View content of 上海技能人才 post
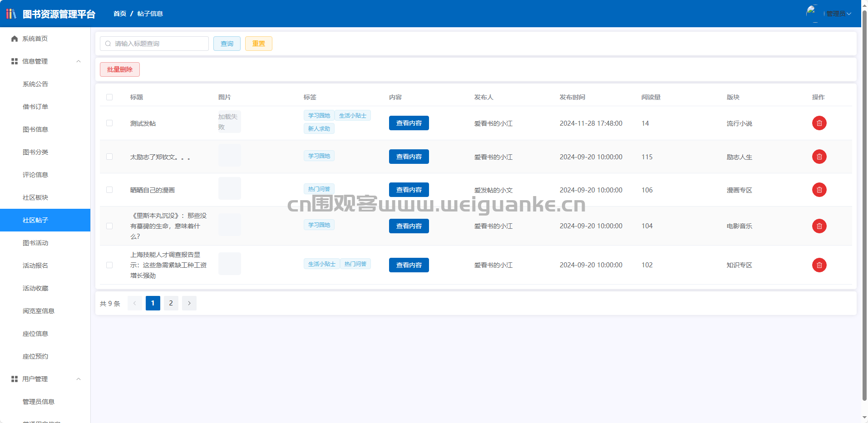Screen dimensions: 868x423 [x=409, y=265]
